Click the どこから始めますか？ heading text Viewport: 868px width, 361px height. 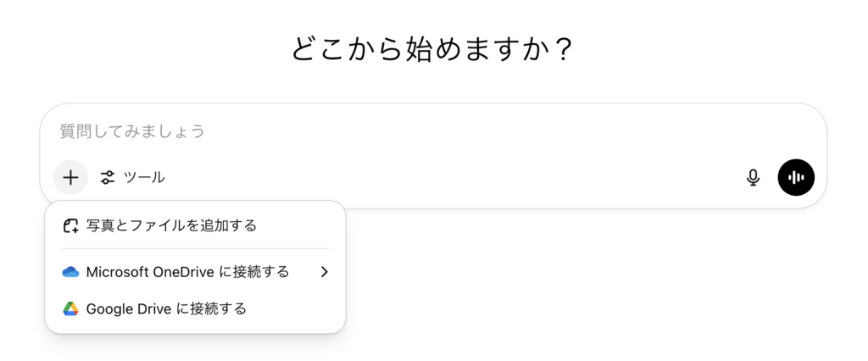click(432, 49)
